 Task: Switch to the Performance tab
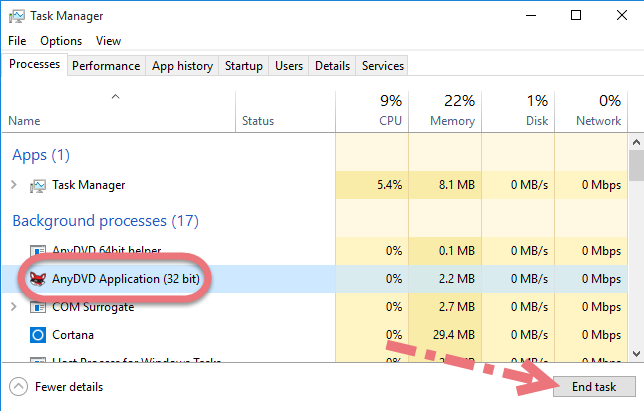(x=106, y=66)
